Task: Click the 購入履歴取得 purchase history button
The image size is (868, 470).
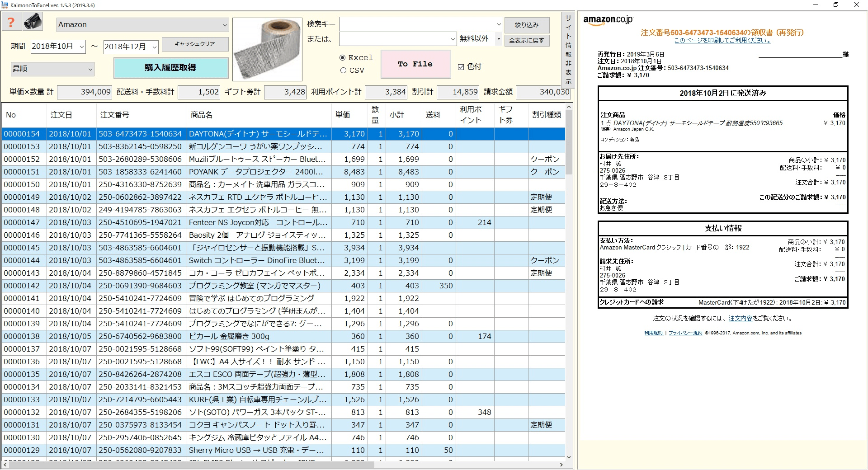Action: (x=171, y=68)
